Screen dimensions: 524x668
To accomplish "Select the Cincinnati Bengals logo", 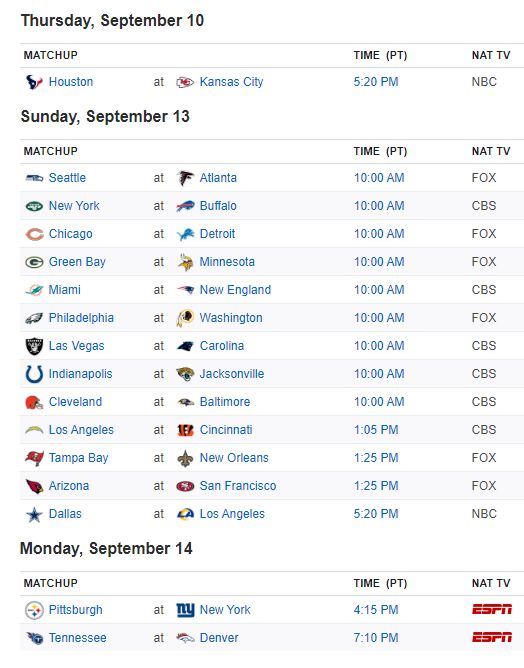I will (185, 430).
